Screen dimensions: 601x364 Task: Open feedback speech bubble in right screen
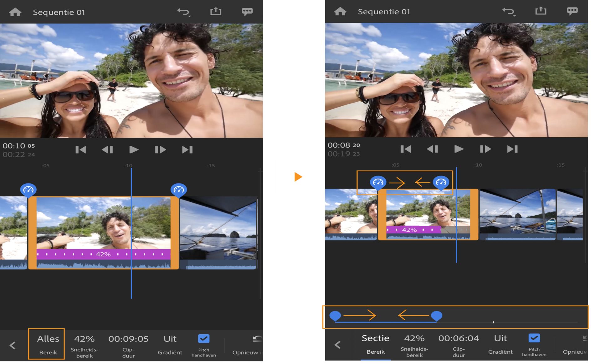pos(572,11)
